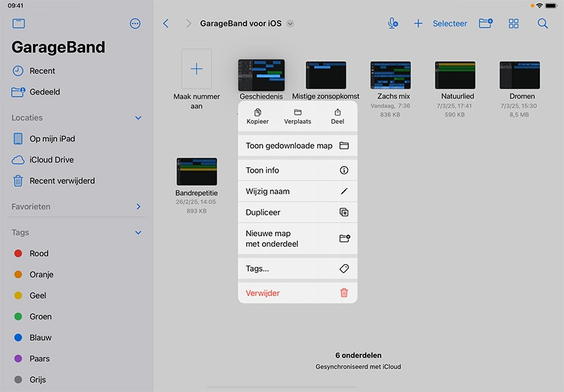Switch view with the grid icon
The height and width of the screenshot is (392, 564).
pyautogui.click(x=514, y=24)
